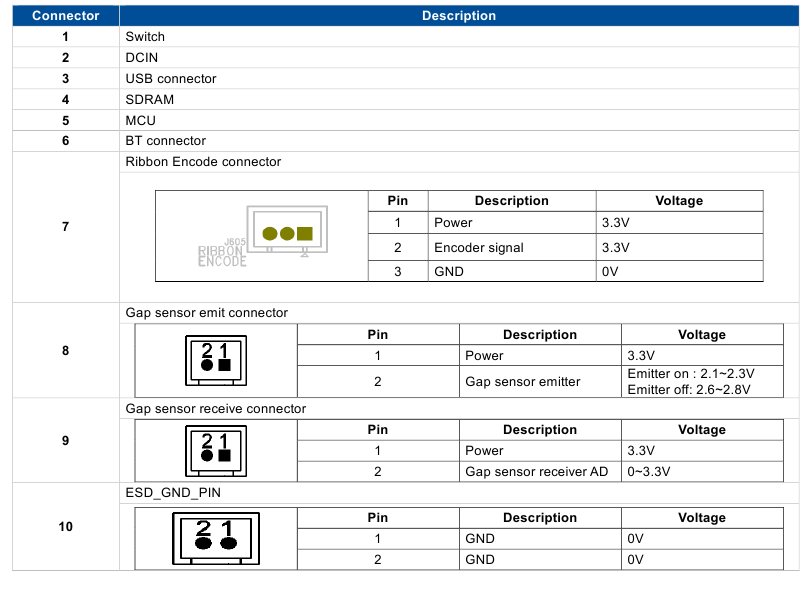Click connector number 5 for MCU

[65, 120]
